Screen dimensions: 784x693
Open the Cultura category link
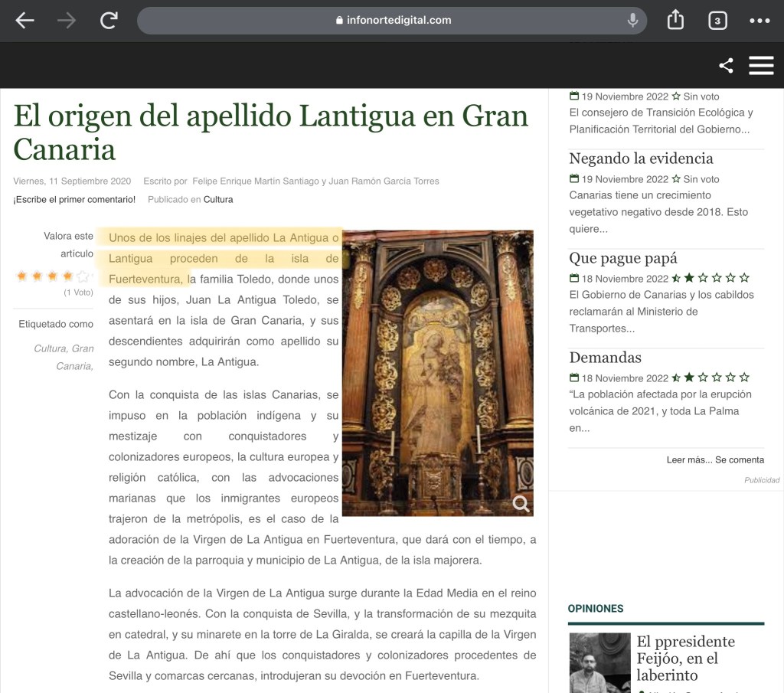pyautogui.click(x=218, y=200)
